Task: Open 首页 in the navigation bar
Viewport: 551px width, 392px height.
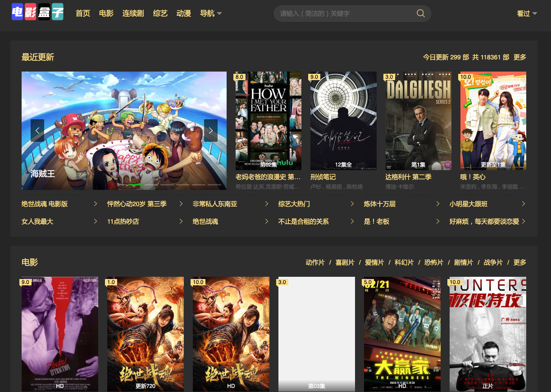Action: [x=83, y=14]
